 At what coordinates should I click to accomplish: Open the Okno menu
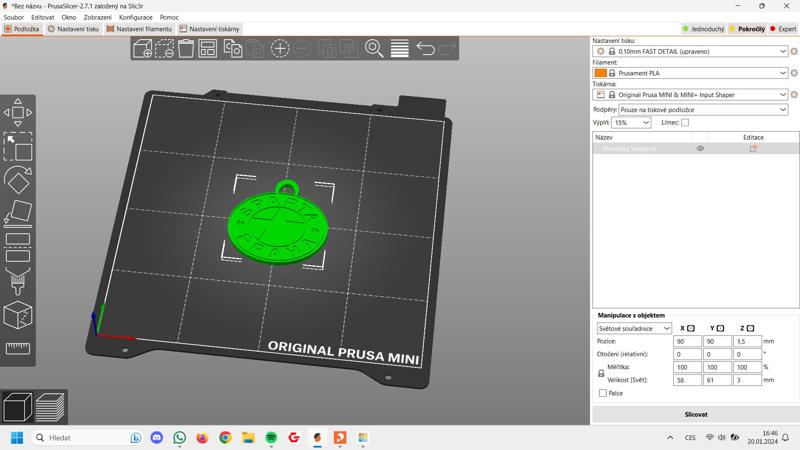pyautogui.click(x=69, y=17)
